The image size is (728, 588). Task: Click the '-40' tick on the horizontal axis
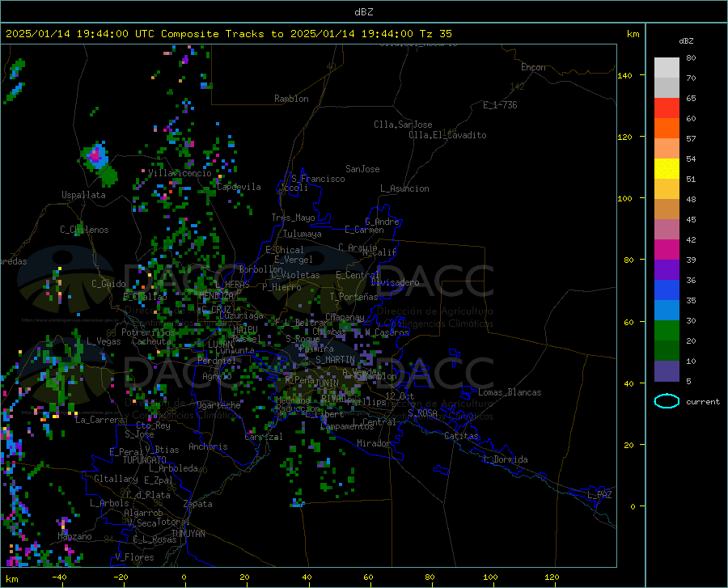click(x=59, y=577)
